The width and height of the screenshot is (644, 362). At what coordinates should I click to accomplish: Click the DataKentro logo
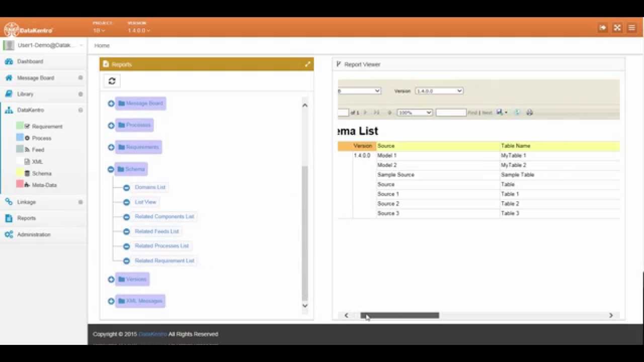point(29,30)
